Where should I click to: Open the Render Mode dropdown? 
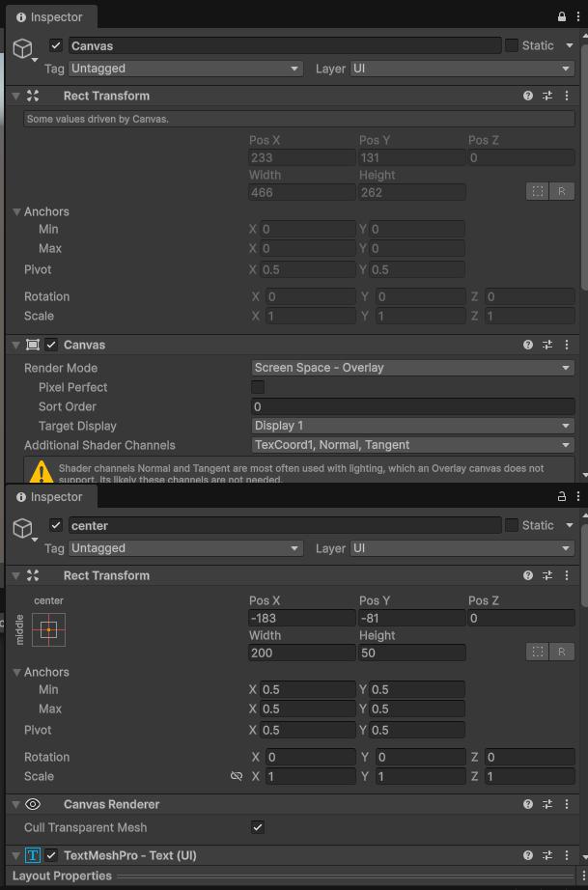click(x=412, y=368)
